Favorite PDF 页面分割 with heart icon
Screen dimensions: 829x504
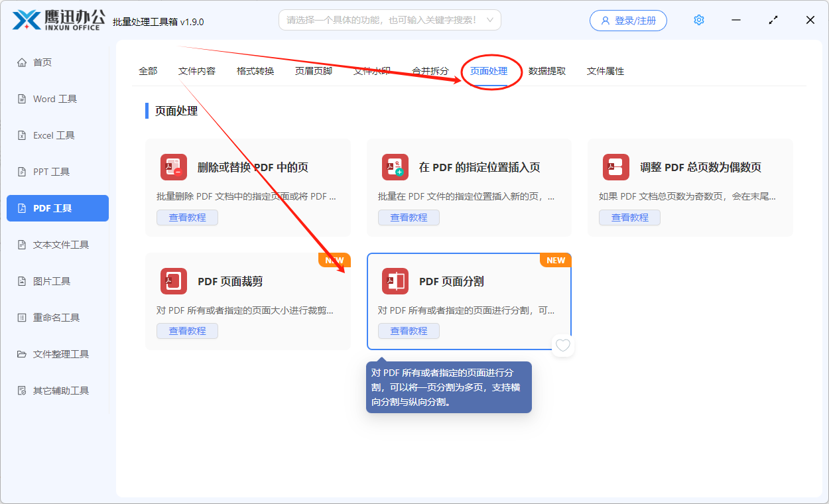[563, 346]
